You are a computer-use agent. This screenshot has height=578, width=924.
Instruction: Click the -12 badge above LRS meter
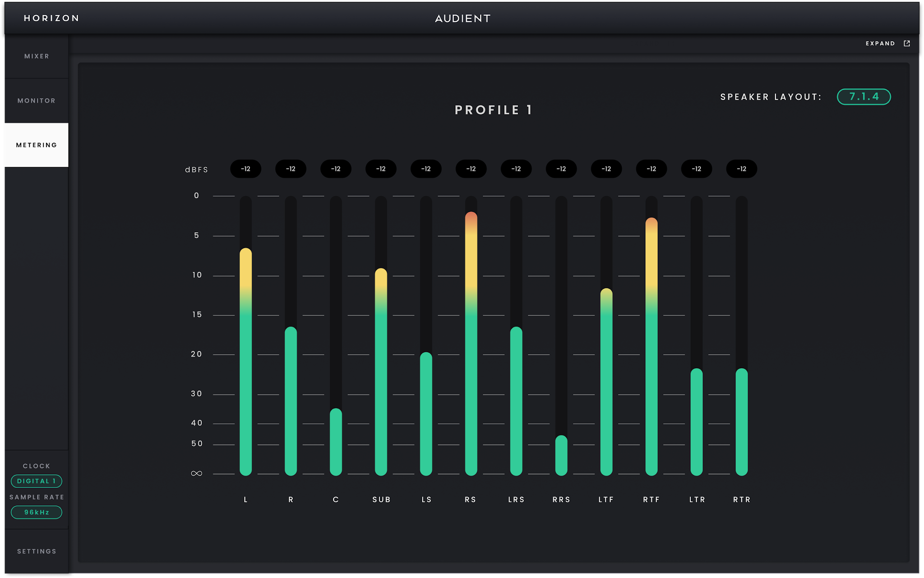[516, 169]
